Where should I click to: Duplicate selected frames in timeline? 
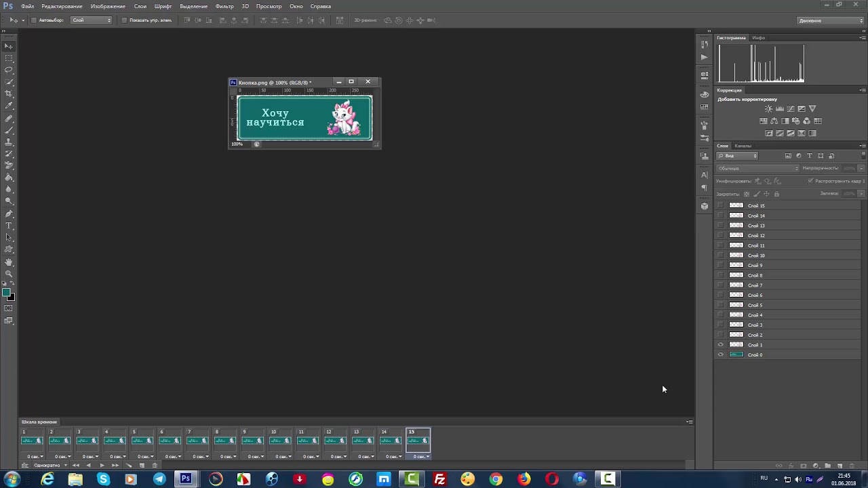tap(142, 465)
